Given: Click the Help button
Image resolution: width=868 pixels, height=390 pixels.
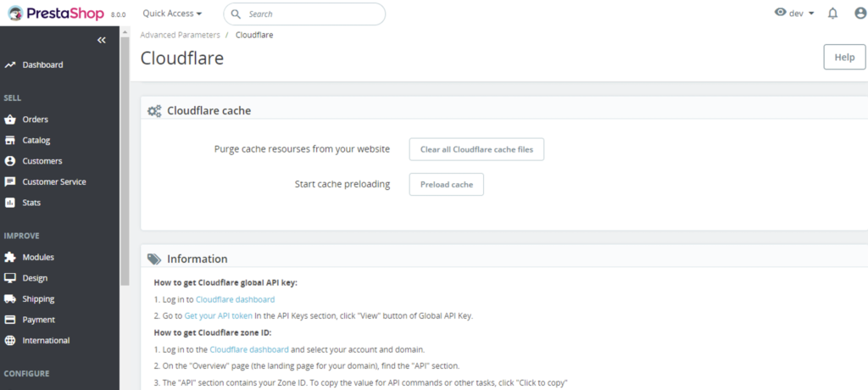Looking at the screenshot, I should tap(845, 58).
